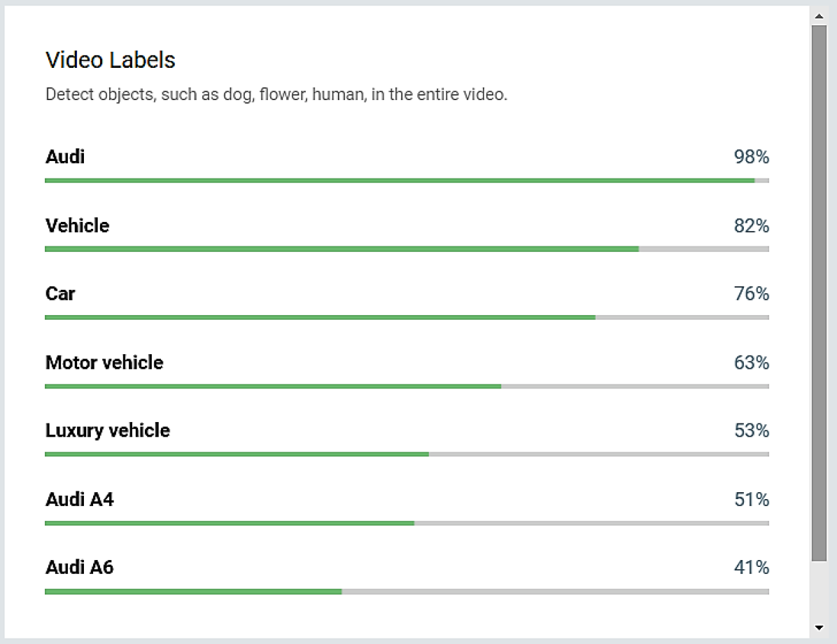Select the Audi A4 label
This screenshot has height=644, width=837.
[80, 499]
